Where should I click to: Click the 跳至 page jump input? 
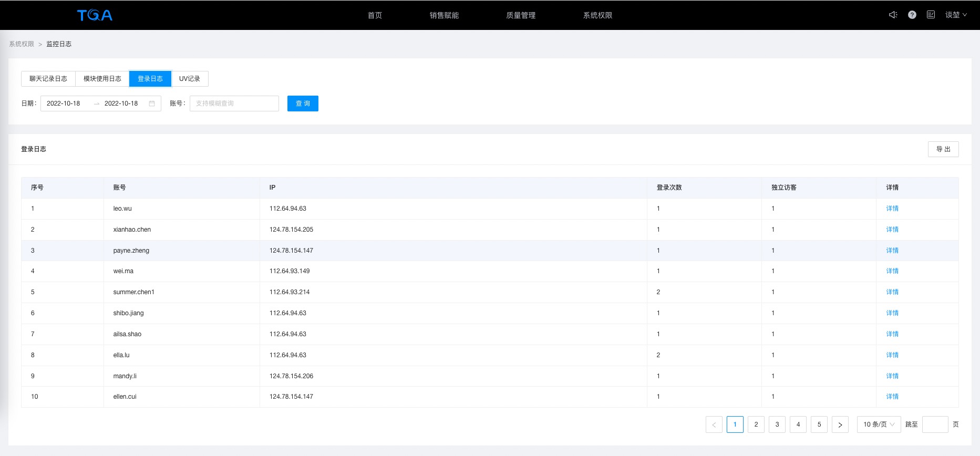[x=935, y=424]
